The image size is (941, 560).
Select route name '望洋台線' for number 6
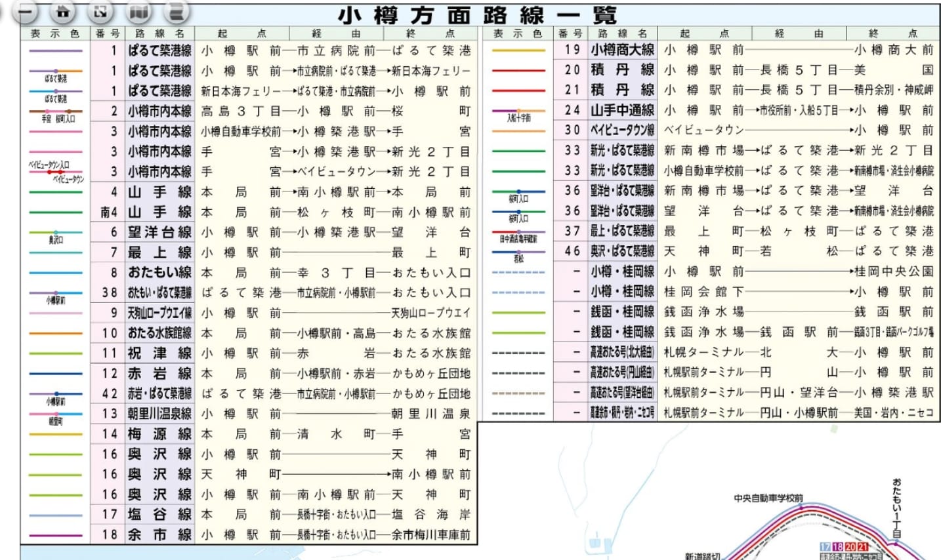pos(159,232)
